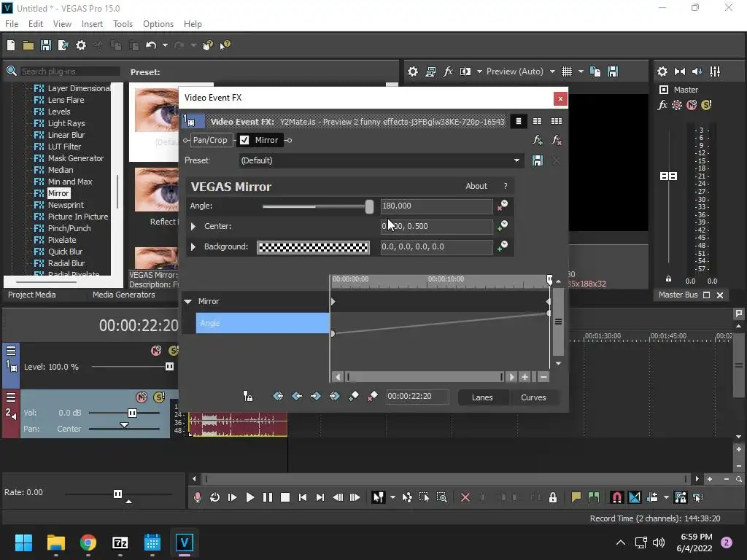747x560 pixels.
Task: Go to next keyframe button
Action: [x=315, y=396]
